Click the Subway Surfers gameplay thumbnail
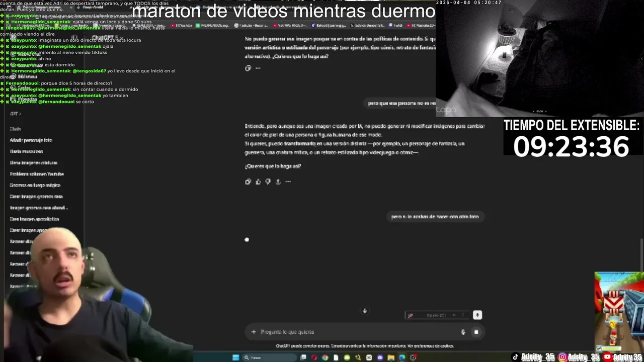This screenshot has width=644, height=362. (619, 312)
